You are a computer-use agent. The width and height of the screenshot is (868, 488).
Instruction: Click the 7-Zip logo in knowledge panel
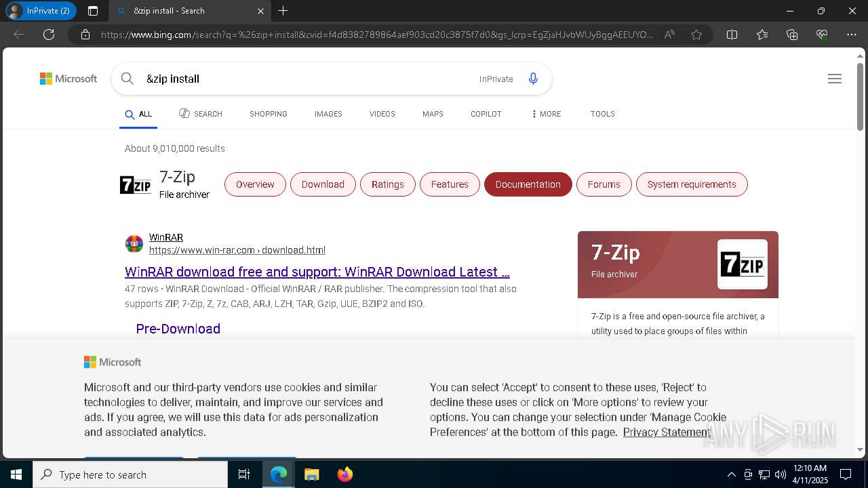[743, 264]
